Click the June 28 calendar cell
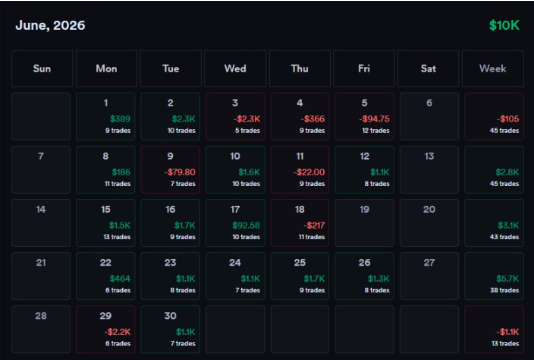 (x=41, y=329)
